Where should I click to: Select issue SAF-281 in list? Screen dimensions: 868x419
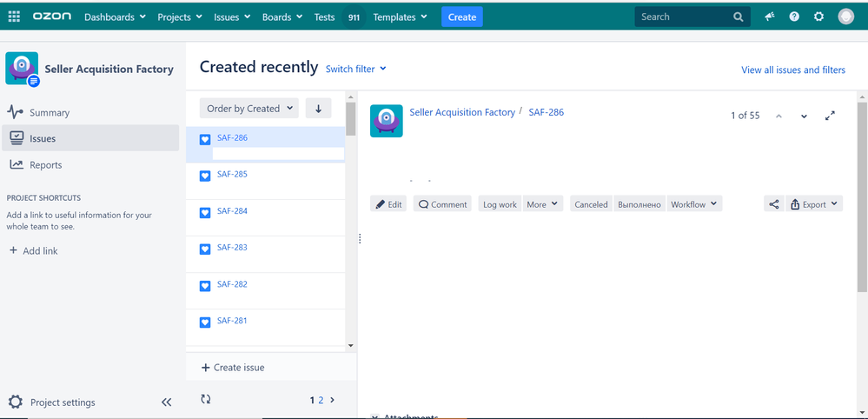(265, 327)
